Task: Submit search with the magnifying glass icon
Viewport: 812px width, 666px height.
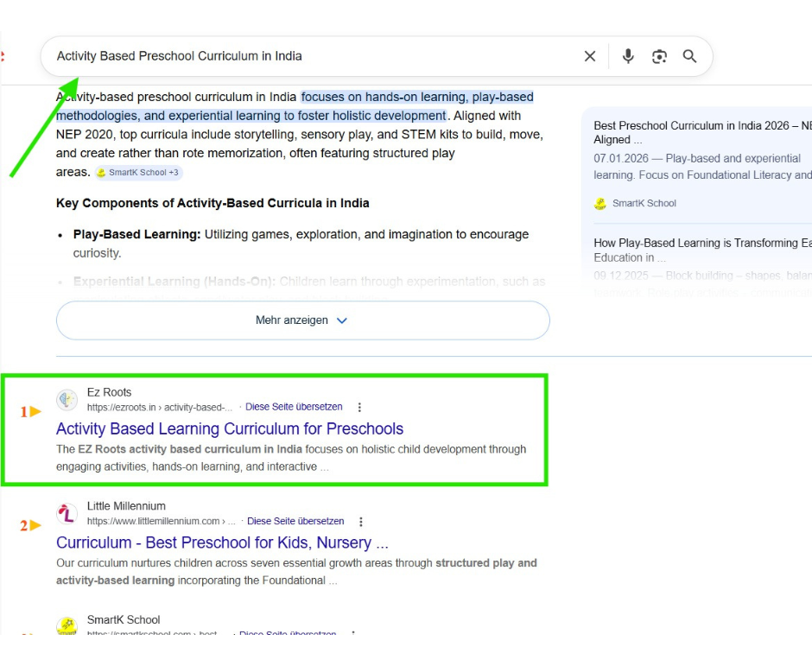Action: pyautogui.click(x=689, y=56)
